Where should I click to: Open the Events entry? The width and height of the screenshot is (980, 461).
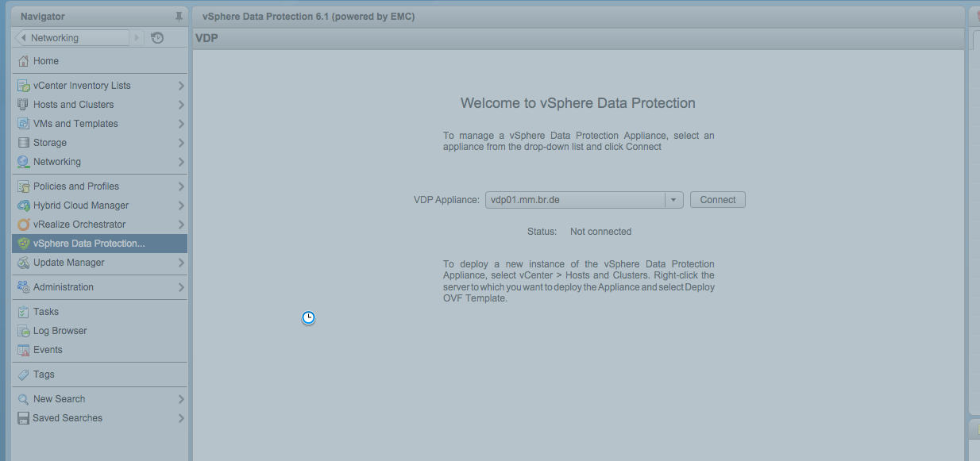tap(100, 350)
